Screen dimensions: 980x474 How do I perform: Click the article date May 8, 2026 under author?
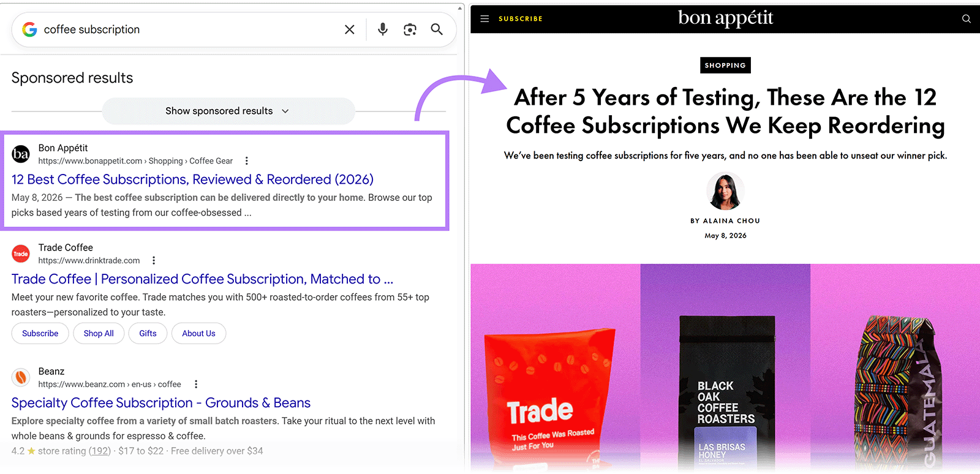pyautogui.click(x=725, y=235)
